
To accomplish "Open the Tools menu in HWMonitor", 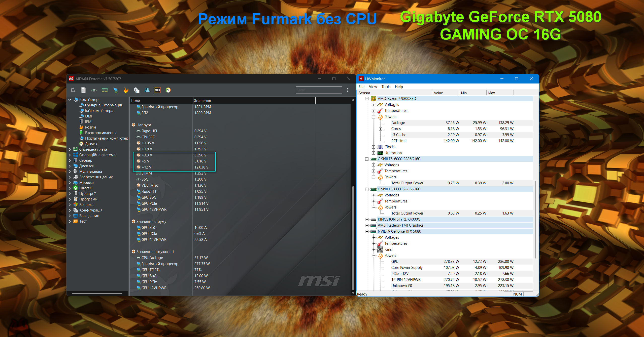I will (386, 87).
